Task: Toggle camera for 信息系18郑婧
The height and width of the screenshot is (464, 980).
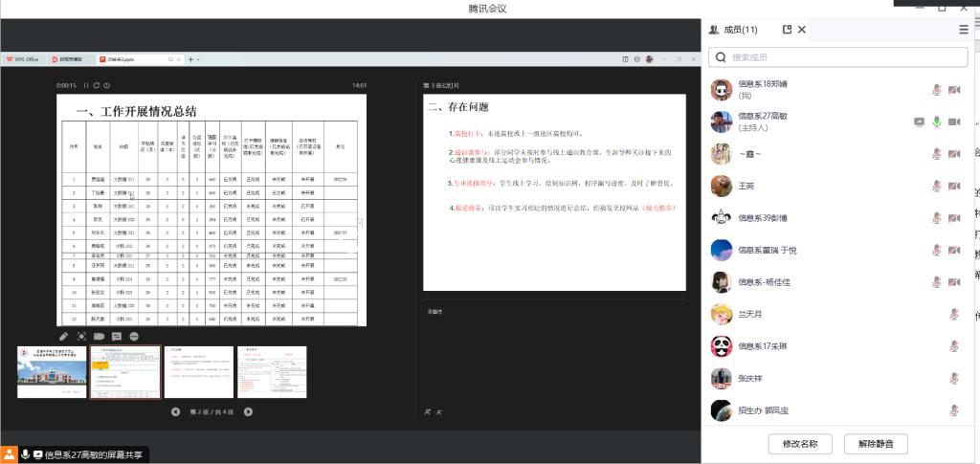Action: click(x=954, y=90)
